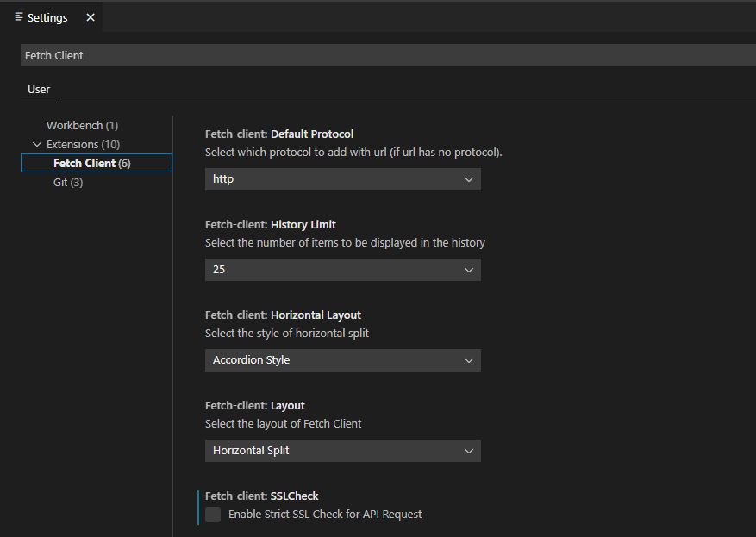Enable Strict SSL Check checkbox
This screenshot has width=756, height=537.
click(213, 515)
